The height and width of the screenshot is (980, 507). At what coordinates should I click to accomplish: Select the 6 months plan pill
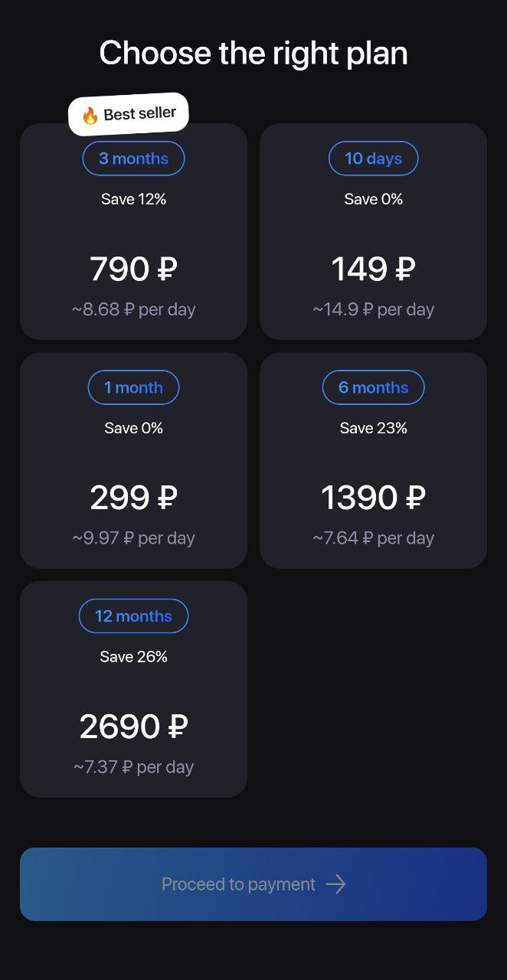[x=374, y=387]
